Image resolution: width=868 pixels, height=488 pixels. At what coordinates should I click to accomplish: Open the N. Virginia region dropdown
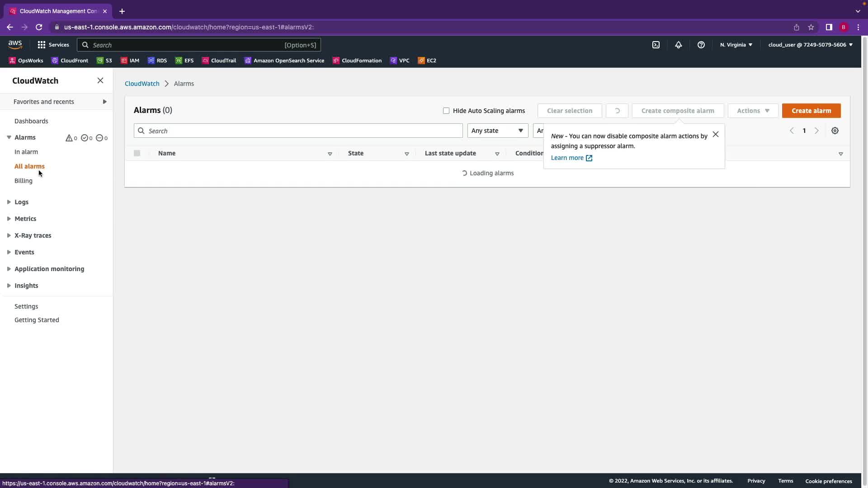[736, 45]
